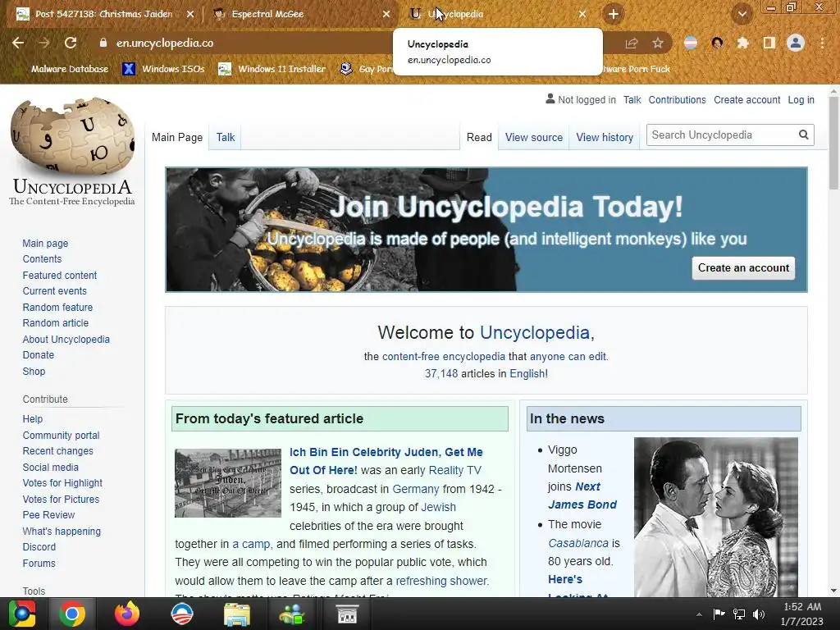The width and height of the screenshot is (840, 630).
Task: Open the Casablanca news link
Action: [578, 543]
